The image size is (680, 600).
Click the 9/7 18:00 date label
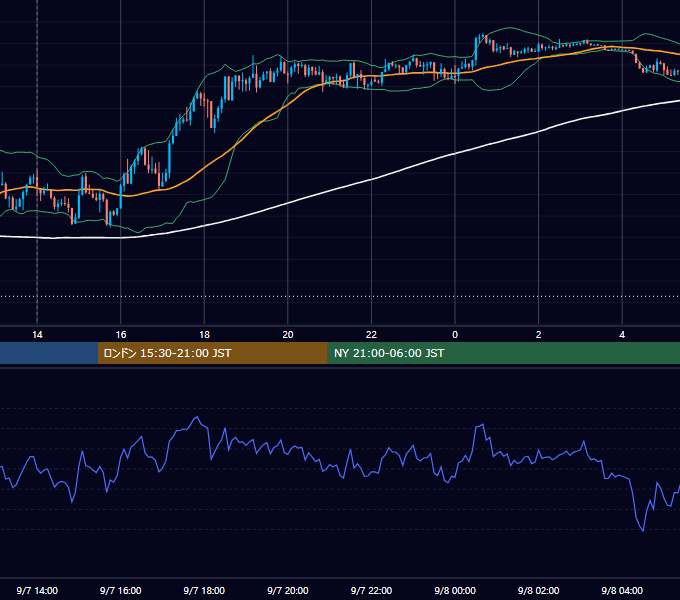204,590
